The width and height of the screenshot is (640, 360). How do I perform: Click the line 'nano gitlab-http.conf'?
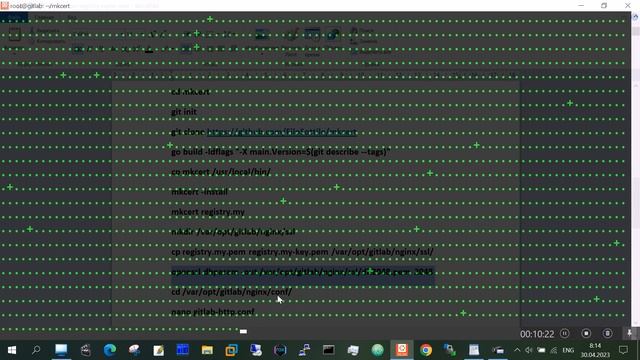(213, 311)
